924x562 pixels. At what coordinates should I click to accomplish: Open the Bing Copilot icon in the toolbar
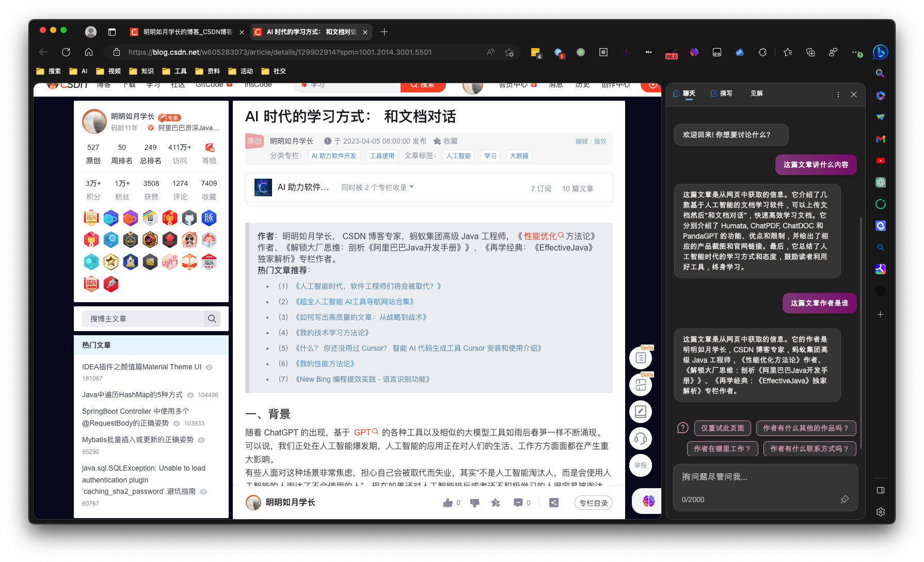880,52
